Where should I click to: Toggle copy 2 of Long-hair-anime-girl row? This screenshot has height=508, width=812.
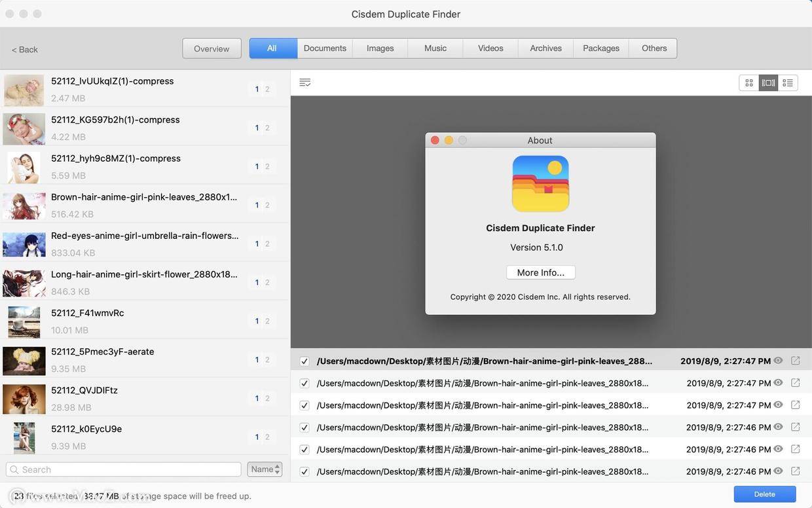[267, 282]
